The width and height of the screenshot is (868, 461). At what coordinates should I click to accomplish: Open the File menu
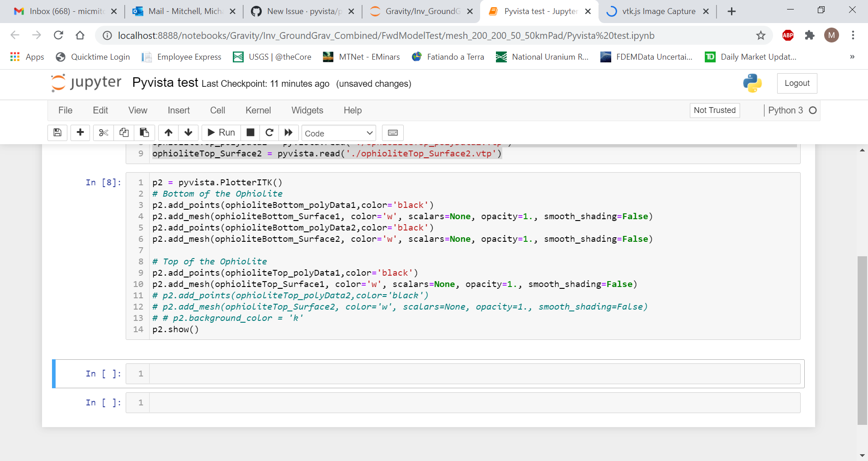[x=65, y=110]
